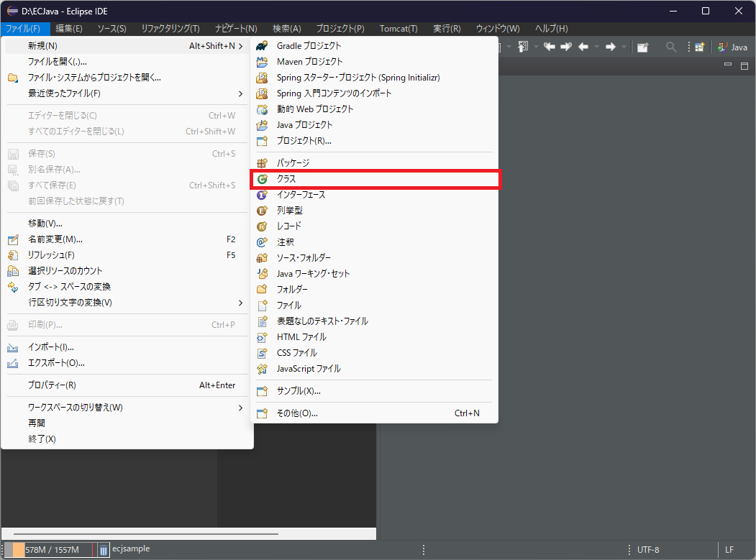Open リファクタリング(T) menu
Image resolution: width=756 pixels, height=560 pixels.
tap(170, 29)
